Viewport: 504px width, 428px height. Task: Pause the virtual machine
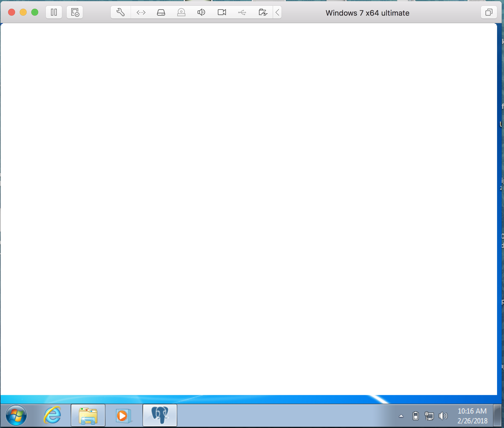[x=54, y=12]
